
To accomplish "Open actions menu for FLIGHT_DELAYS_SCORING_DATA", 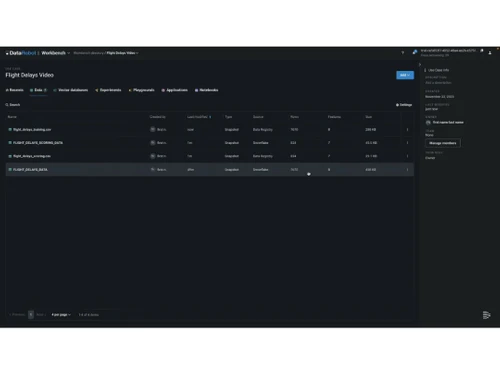I will tap(407, 143).
